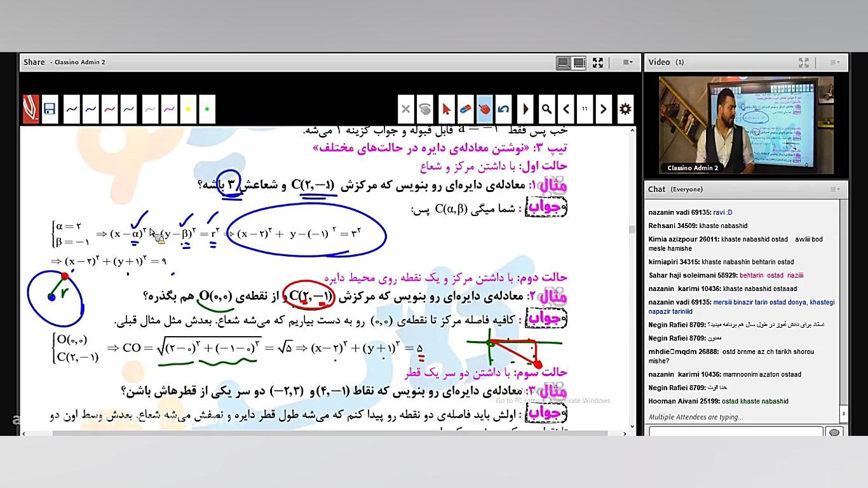Toggle the red hand pan tool
Screen dimensions: 868x488
coord(485,109)
